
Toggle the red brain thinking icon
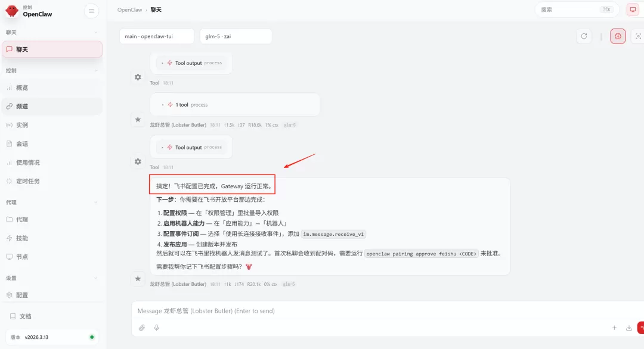click(x=618, y=36)
